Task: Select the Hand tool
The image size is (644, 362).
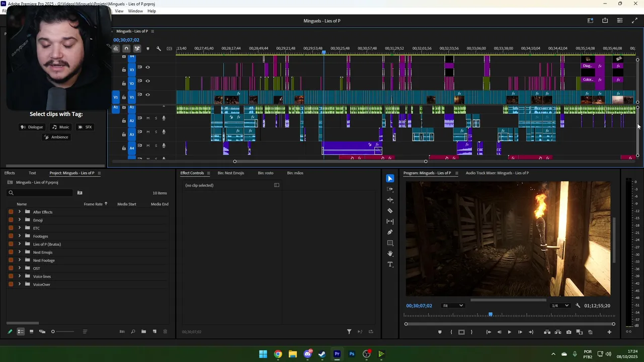Action: point(390,254)
